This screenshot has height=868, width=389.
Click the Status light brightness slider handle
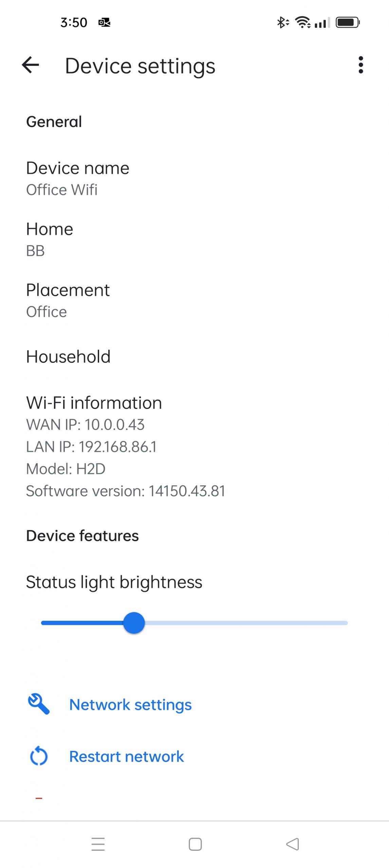(x=134, y=623)
